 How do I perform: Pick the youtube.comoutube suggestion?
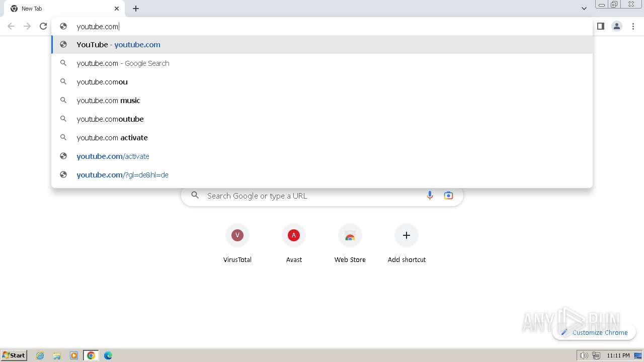322,119
